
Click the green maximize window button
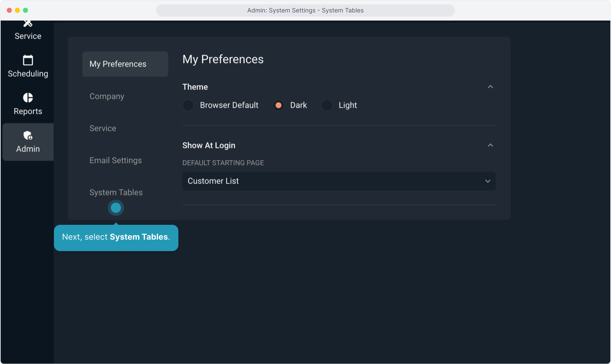click(x=25, y=10)
